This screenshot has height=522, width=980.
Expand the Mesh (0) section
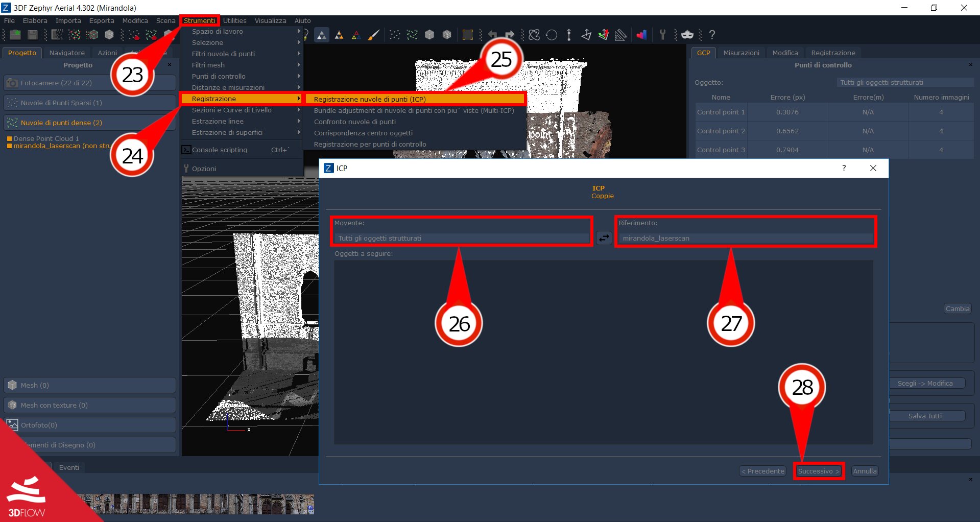coord(89,385)
